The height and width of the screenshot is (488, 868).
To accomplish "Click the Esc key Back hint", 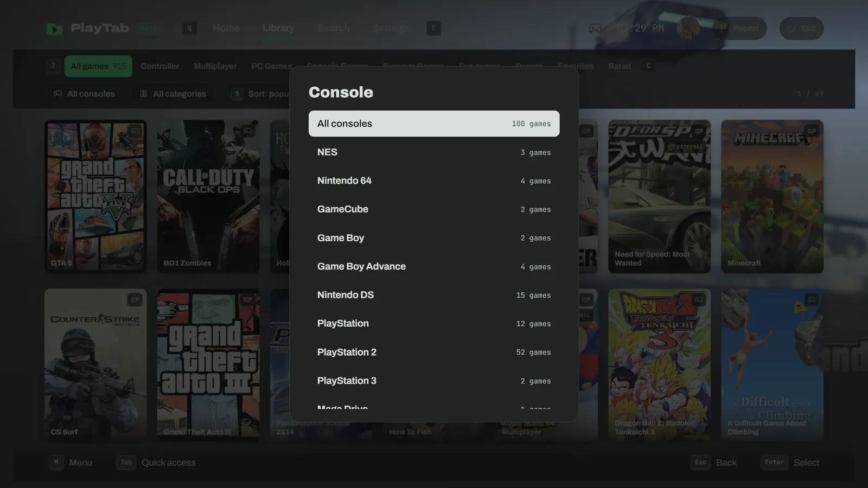I will tap(700, 463).
